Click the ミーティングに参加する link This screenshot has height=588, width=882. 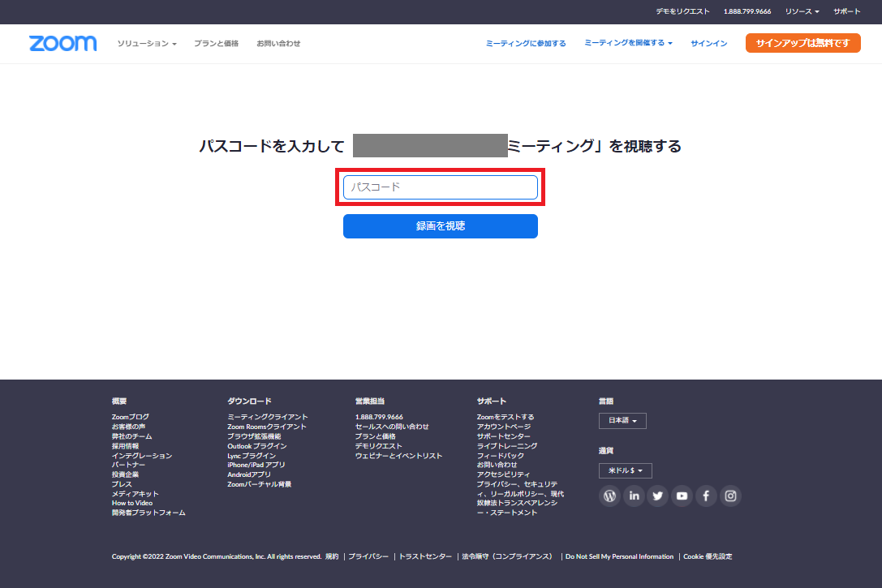[526, 44]
